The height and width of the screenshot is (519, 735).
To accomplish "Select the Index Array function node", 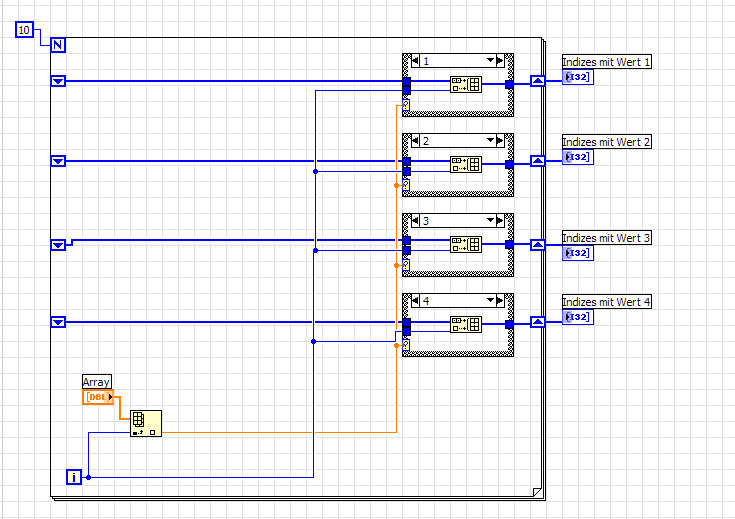I will (x=146, y=423).
